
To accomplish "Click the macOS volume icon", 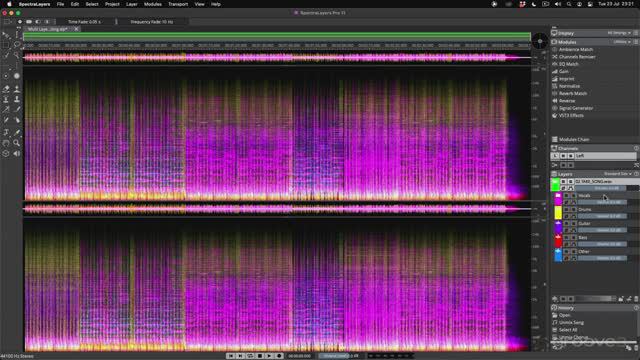I will click(x=558, y=4).
